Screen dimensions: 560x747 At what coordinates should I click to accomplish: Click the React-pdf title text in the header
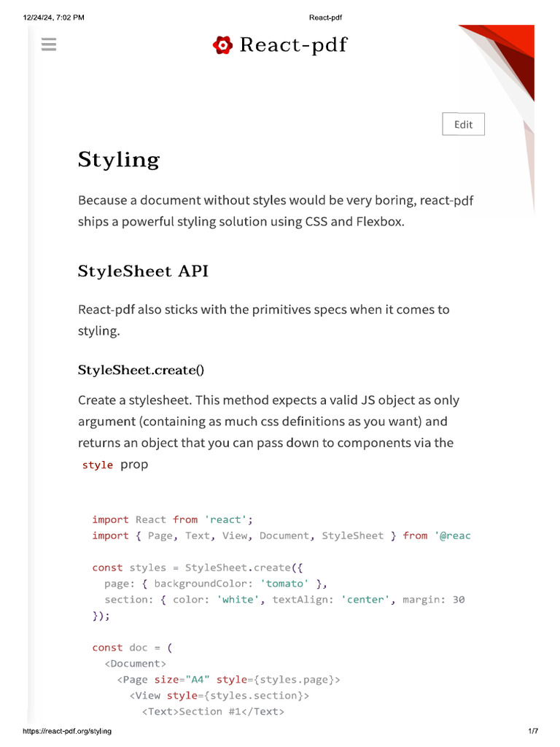293,44
